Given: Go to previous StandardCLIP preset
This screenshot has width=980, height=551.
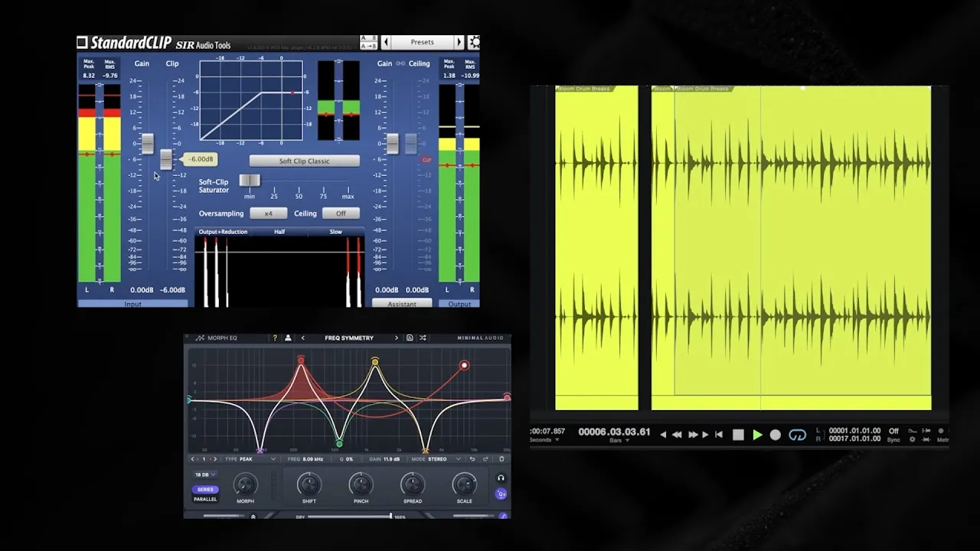Looking at the screenshot, I should [386, 42].
